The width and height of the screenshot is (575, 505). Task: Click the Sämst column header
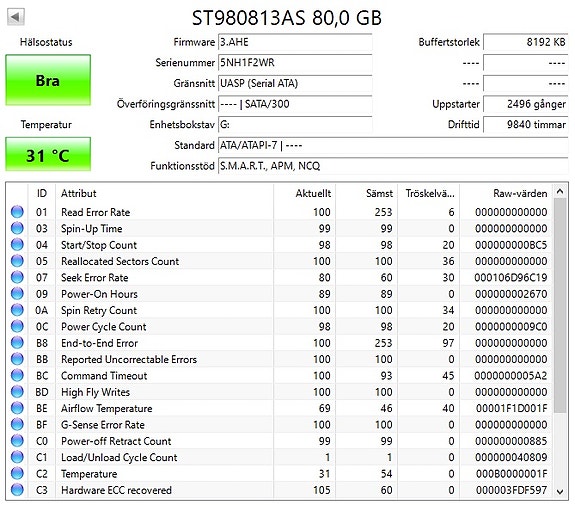point(367,193)
